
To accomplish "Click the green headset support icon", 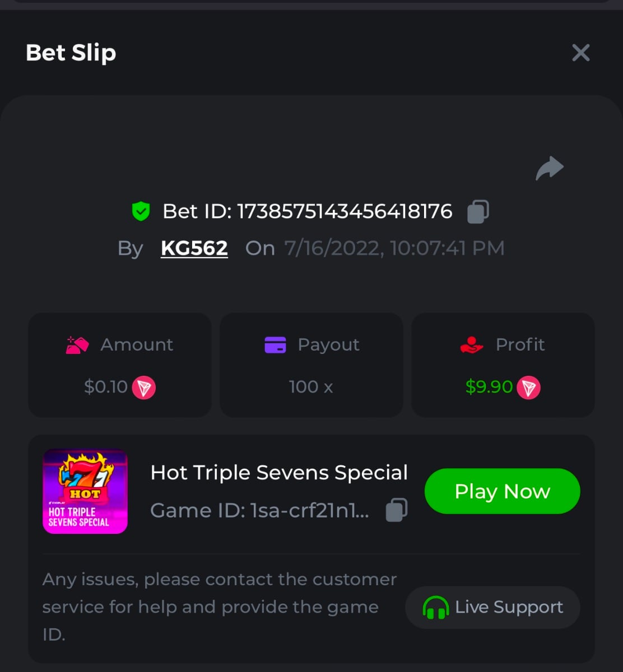I will click(435, 608).
